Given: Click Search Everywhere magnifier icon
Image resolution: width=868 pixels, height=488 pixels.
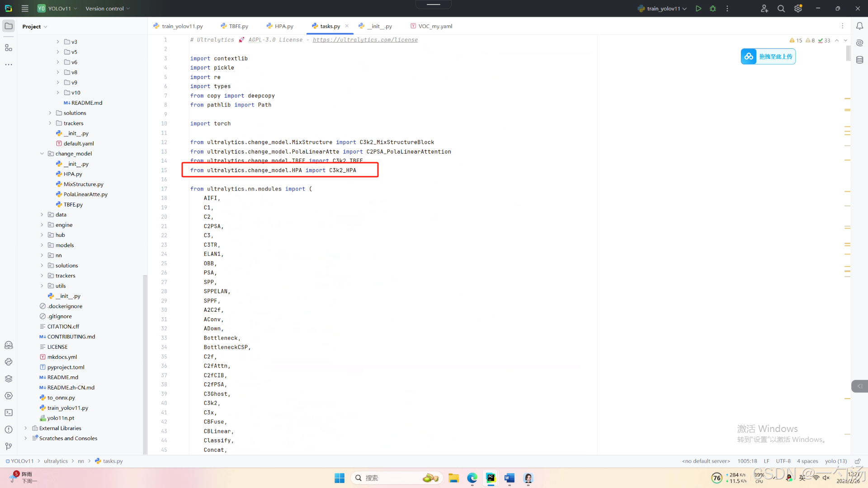Looking at the screenshot, I should (781, 9).
